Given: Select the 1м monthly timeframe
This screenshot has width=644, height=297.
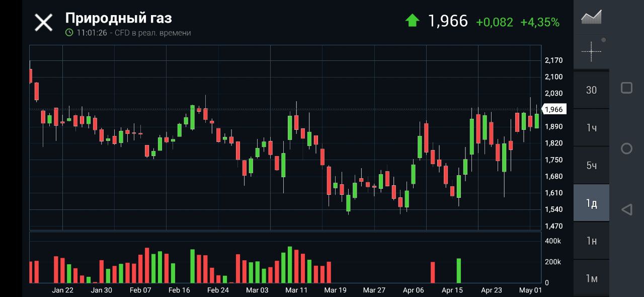Looking at the screenshot, I should (591, 278).
